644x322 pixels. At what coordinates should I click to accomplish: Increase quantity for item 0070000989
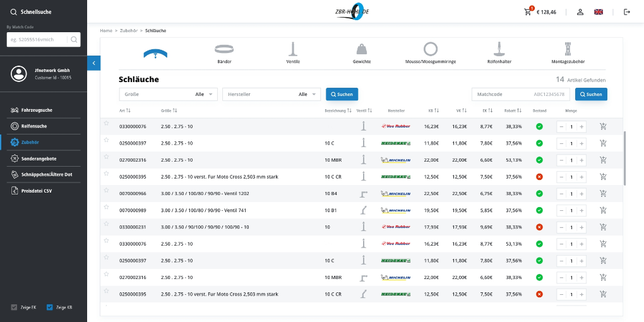pyautogui.click(x=581, y=210)
